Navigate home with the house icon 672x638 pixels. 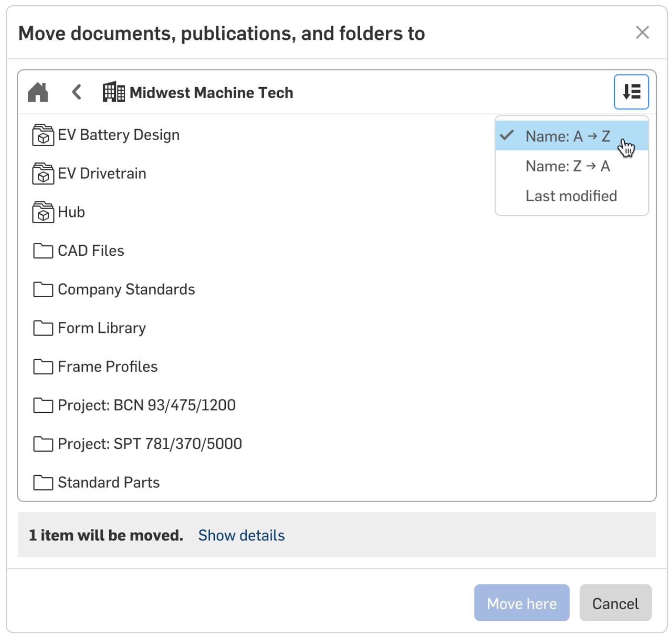[x=38, y=92]
